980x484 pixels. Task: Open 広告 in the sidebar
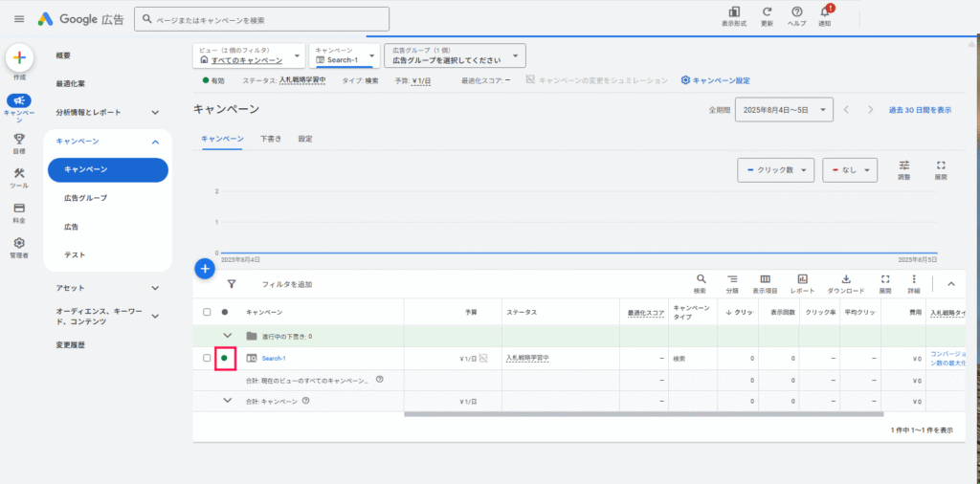click(x=71, y=227)
